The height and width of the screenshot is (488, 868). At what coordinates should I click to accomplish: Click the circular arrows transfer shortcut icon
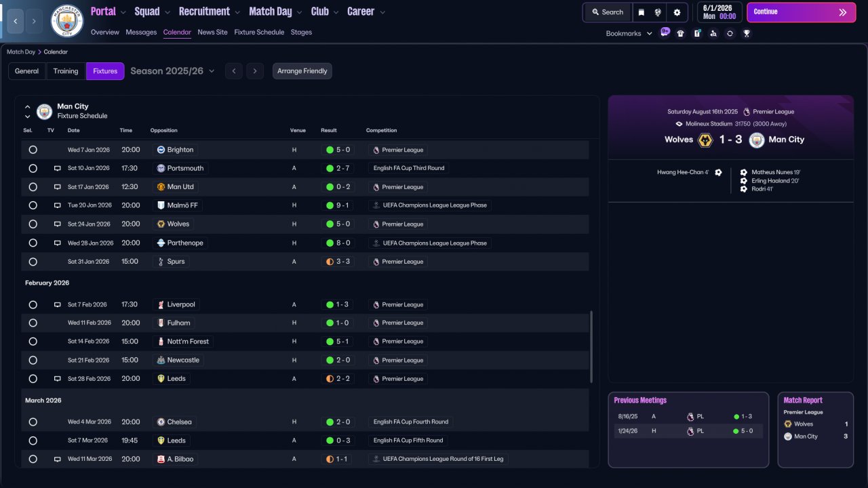(730, 33)
